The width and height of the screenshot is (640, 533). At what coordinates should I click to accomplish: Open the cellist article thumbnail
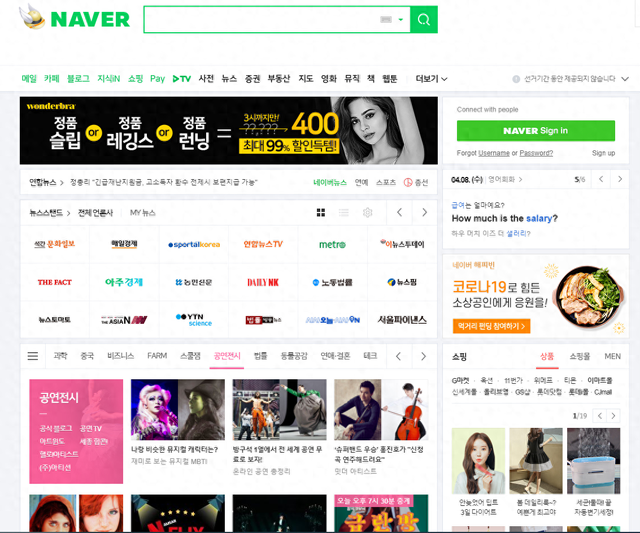coord(381,409)
